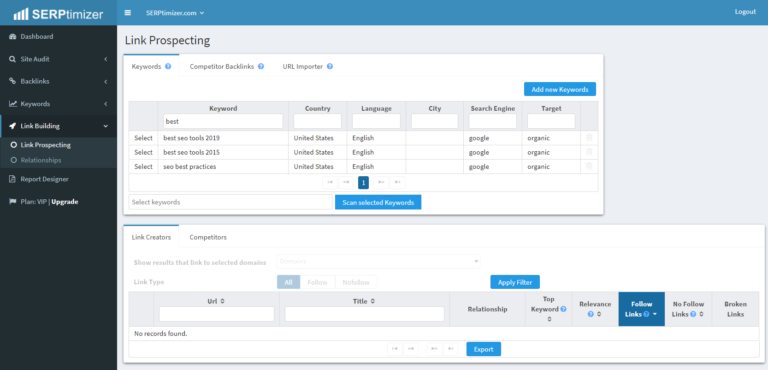This screenshot has height=370, width=768.
Task: Open the Link Creators tab
Action: click(151, 237)
